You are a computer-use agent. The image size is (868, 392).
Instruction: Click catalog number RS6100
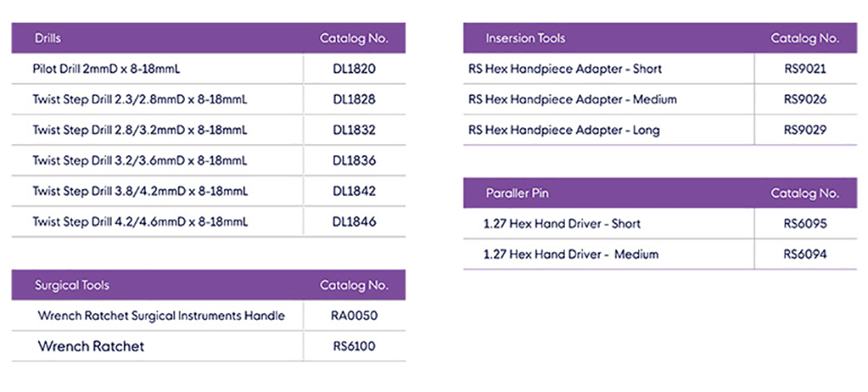pos(354,347)
